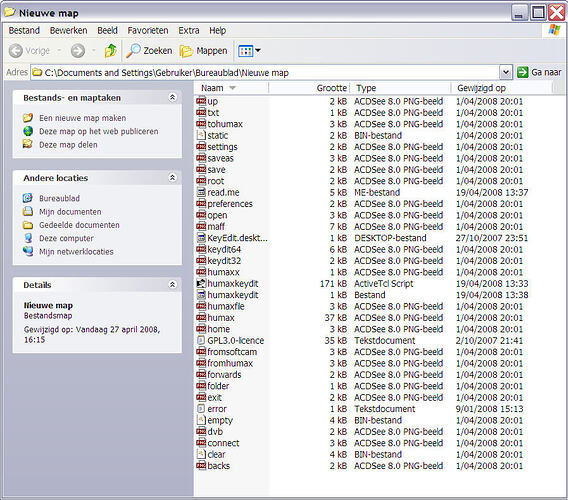This screenshot has width=568, height=500.
Task: Click the forward navigation arrow icon
Action: pos(78,51)
